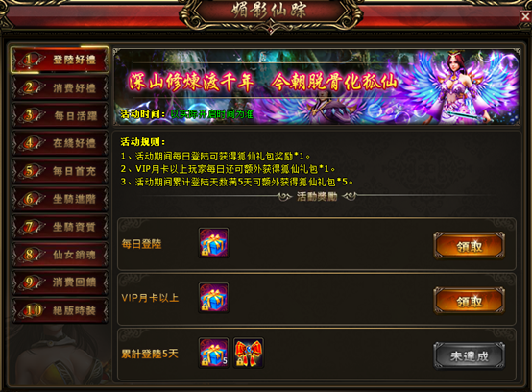Click the gift box icon in 每日登陸 row
Viewport: 532px width, 392px height.
pyautogui.click(x=213, y=243)
